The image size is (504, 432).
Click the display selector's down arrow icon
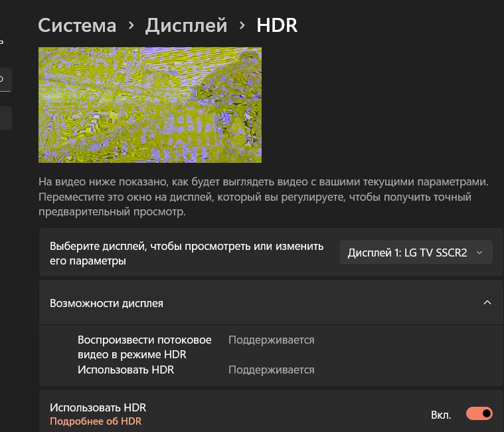click(x=479, y=253)
